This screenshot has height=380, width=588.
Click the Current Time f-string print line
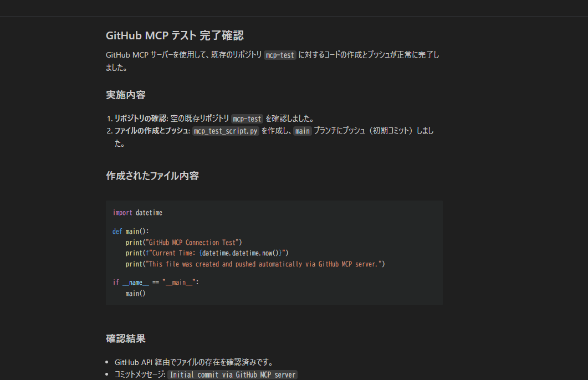(x=207, y=253)
